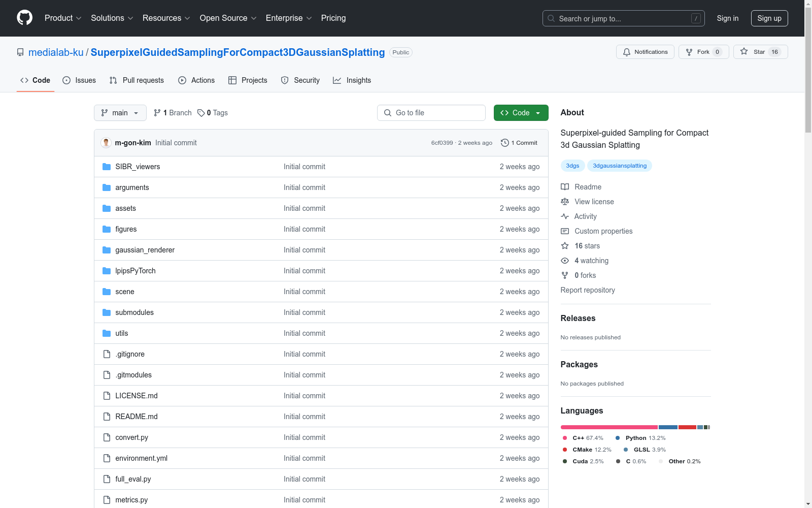Expand the Product menu
Screen dimensions: 812x508
tap(63, 18)
